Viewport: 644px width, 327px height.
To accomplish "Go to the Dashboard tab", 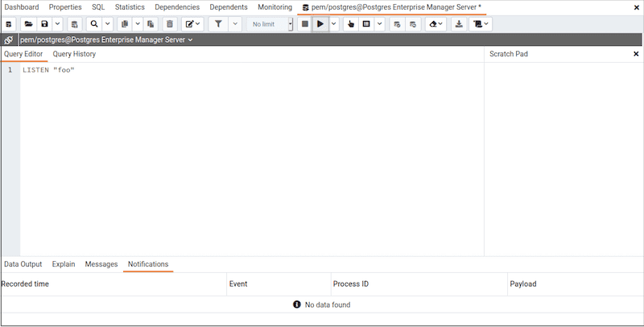I will (22, 7).
